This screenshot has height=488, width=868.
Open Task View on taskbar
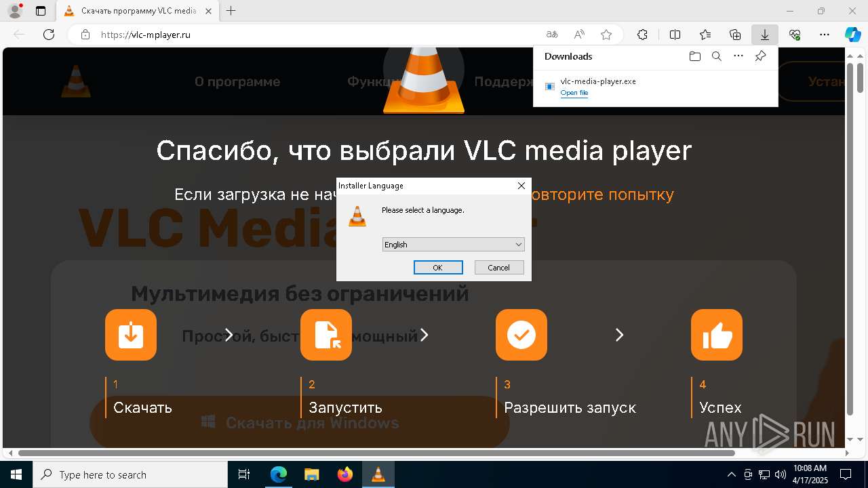[x=244, y=474]
